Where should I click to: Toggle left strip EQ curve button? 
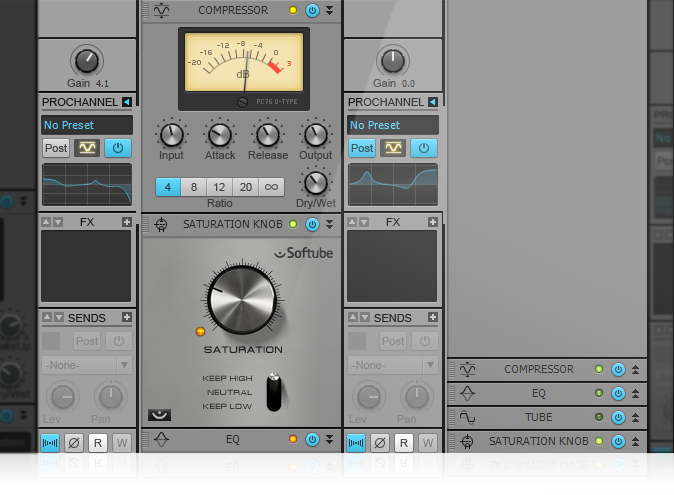coord(87,148)
